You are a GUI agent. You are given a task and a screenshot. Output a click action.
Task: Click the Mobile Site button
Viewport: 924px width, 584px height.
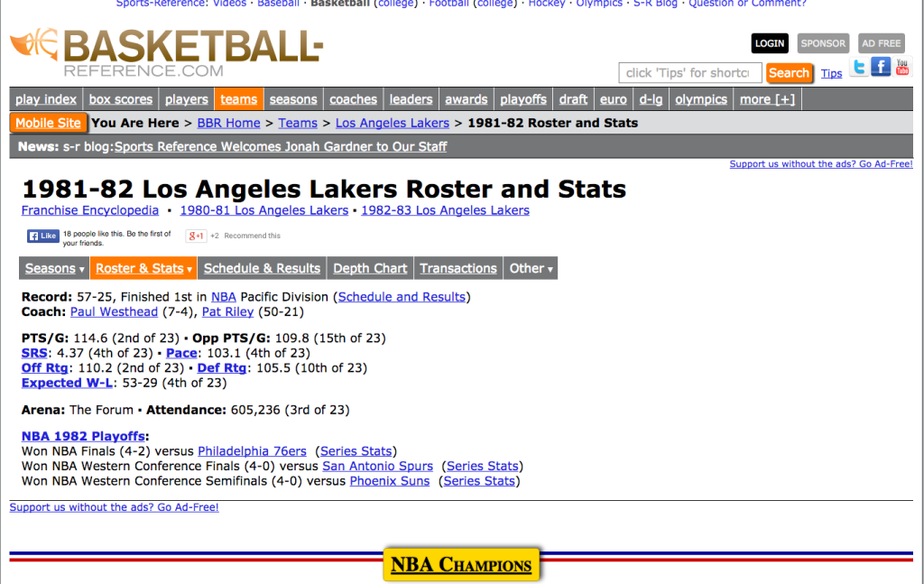(49, 123)
